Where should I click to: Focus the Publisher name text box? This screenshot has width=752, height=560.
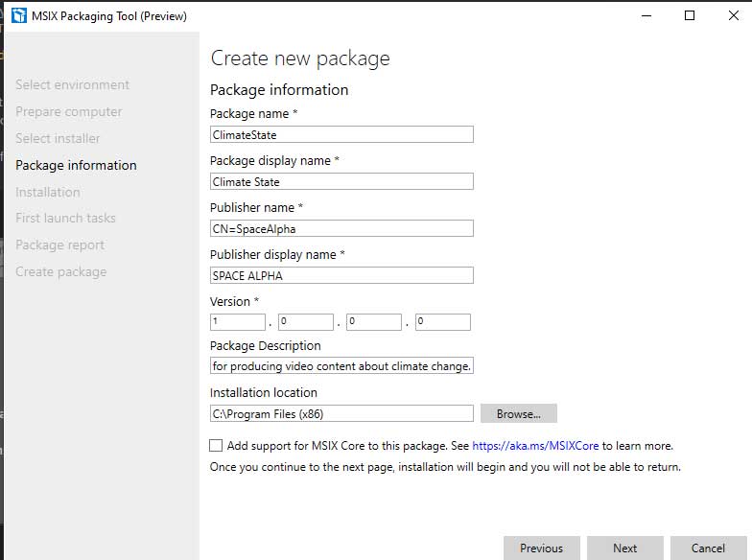341,228
